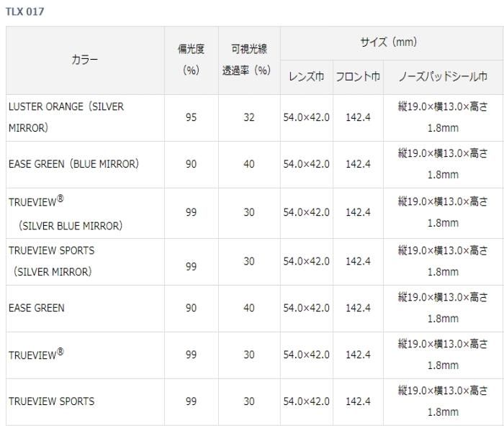504x428 pixels.
Task: Click the フロント巾 sub-header
Action: pyautogui.click(x=358, y=76)
